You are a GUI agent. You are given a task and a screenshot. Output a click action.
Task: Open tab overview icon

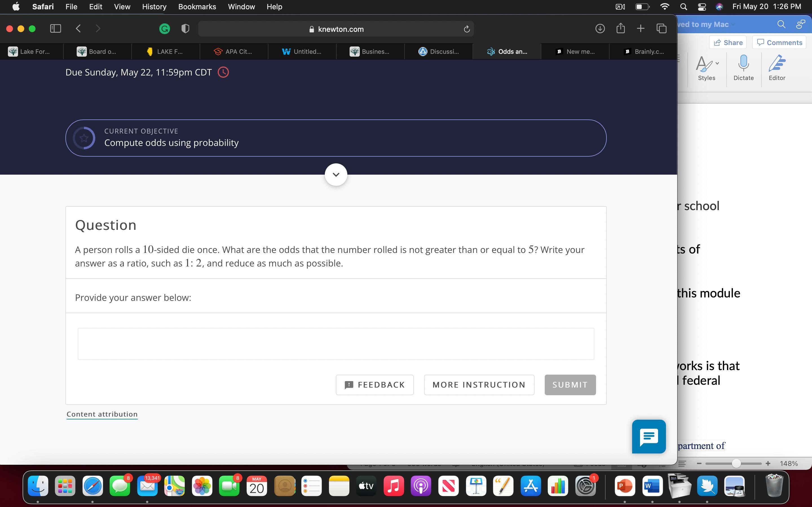pos(661,29)
